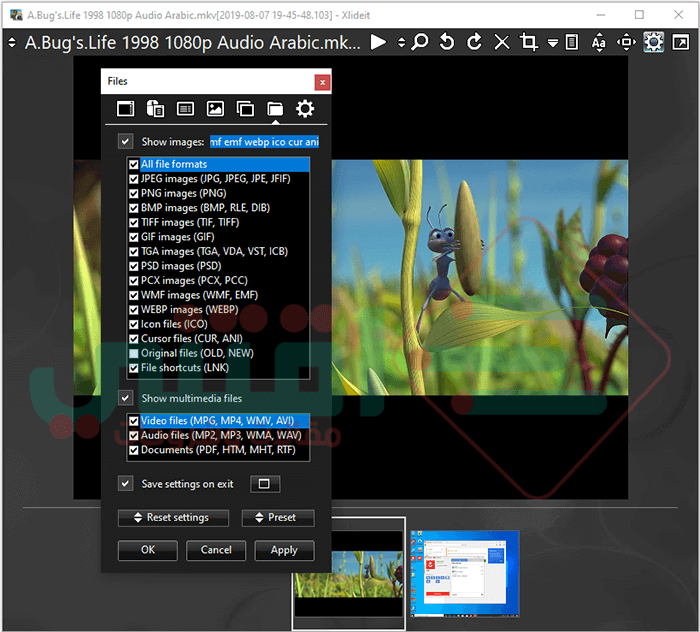Screen dimensions: 700x632
Task: Maximize the Xlideit window
Action: coord(639,15)
